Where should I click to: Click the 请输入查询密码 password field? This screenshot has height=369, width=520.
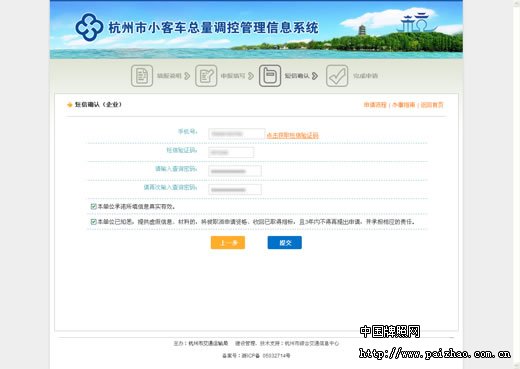[235, 171]
